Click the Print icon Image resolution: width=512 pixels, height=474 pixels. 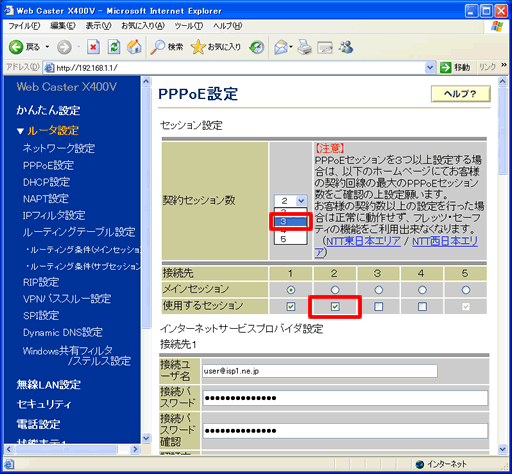click(x=304, y=47)
